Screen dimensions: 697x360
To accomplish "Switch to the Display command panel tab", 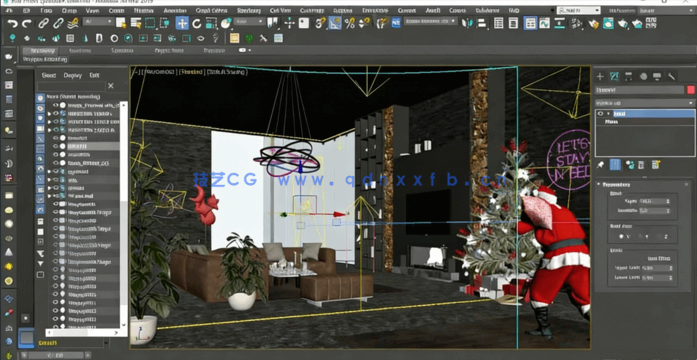I will [657, 76].
